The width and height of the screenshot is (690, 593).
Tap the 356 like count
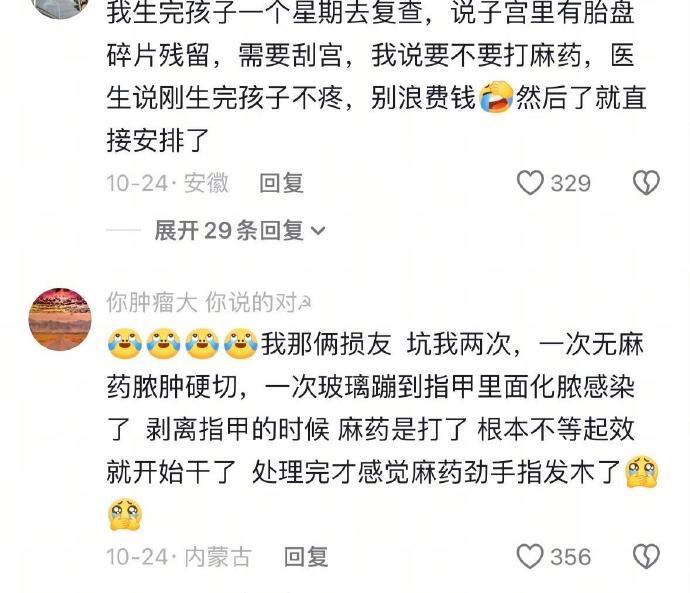[571, 557]
